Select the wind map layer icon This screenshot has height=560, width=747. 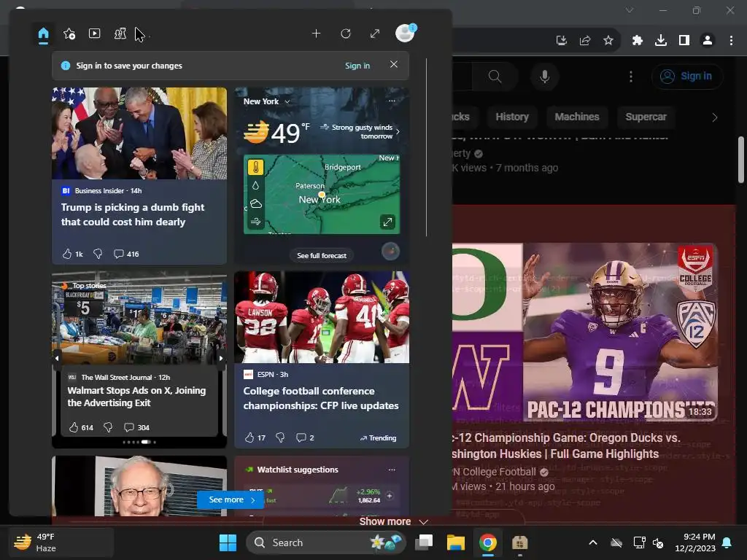point(256,222)
